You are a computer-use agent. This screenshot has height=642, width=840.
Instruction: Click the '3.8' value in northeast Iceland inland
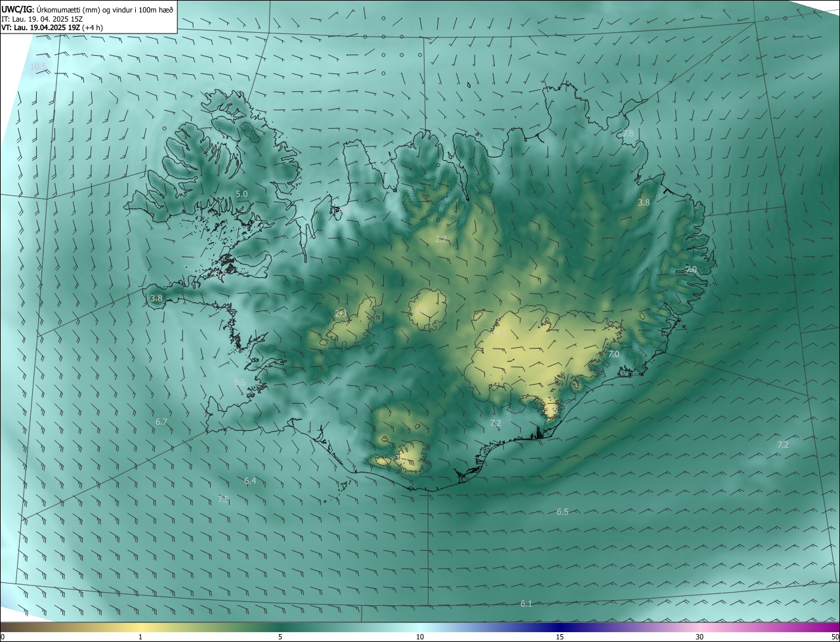[x=644, y=203]
